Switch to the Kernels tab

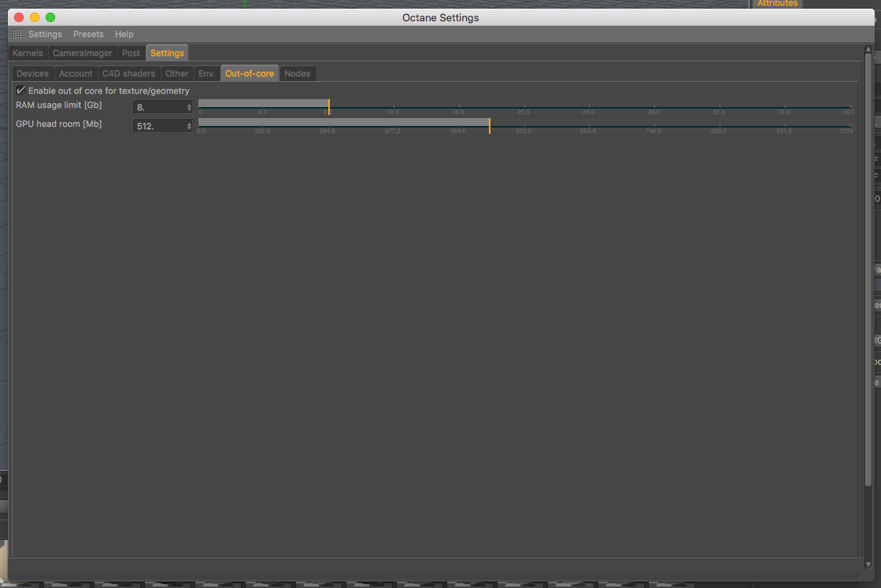coord(28,53)
